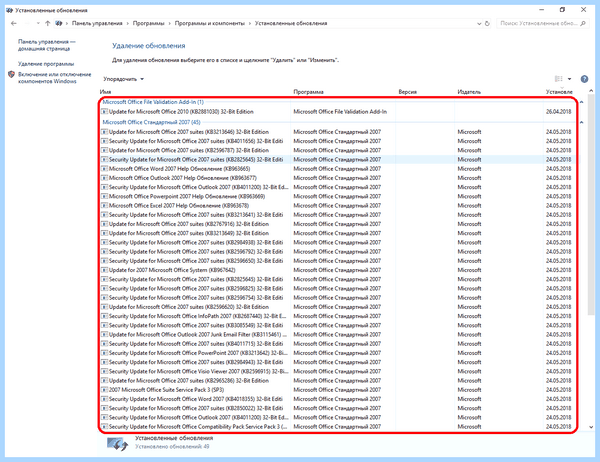Click icon of Compatibility Pack Service Pack 3 update
Viewport: 600px width, 462px height.
coord(104,427)
